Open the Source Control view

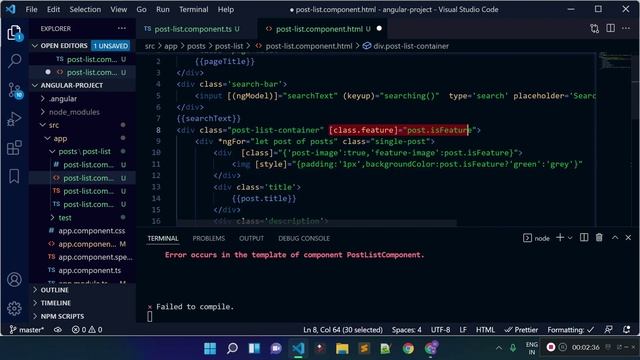pyautogui.click(x=15, y=90)
